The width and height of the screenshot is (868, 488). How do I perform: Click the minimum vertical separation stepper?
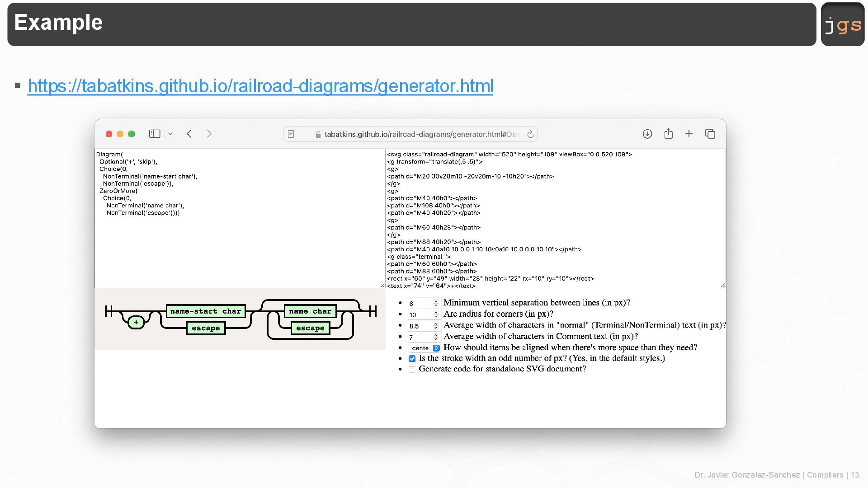pos(436,303)
